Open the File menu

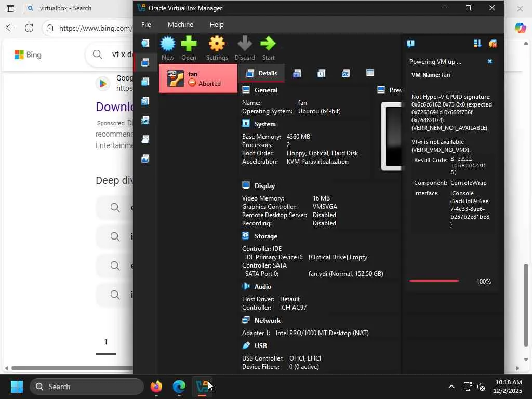pos(146,25)
